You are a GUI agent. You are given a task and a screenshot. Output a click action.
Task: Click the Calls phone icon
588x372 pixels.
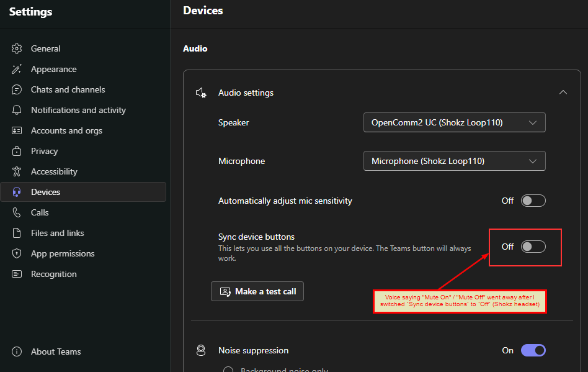[17, 212]
